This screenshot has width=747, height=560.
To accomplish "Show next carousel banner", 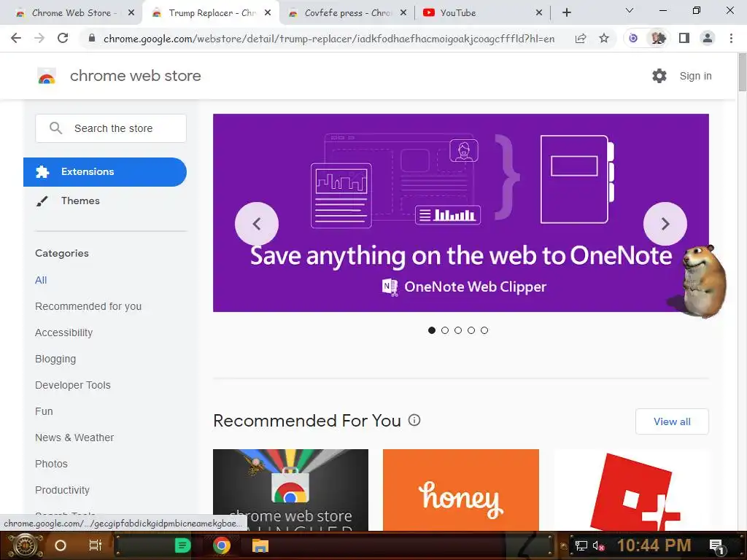I will click(x=665, y=224).
